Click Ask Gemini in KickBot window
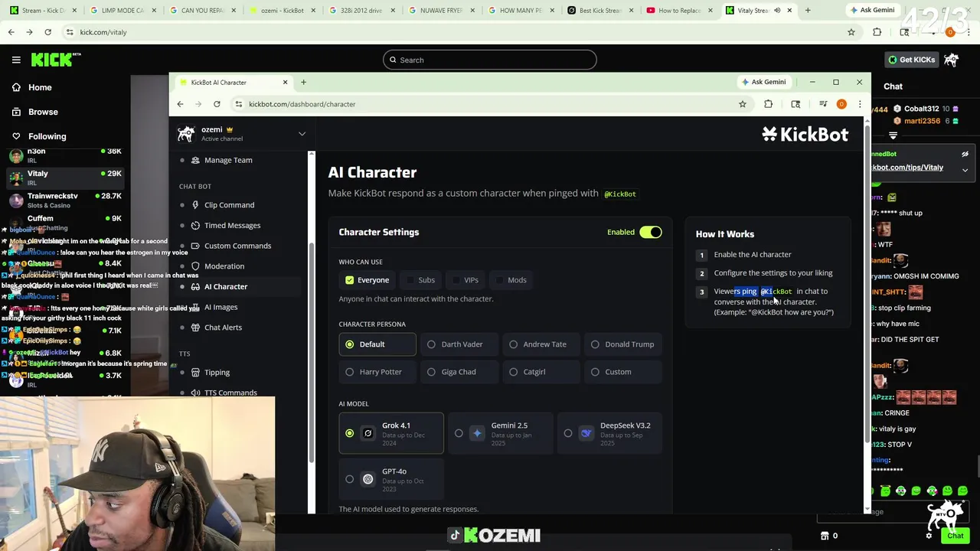Viewport: 980px width, 551px height. pos(764,82)
